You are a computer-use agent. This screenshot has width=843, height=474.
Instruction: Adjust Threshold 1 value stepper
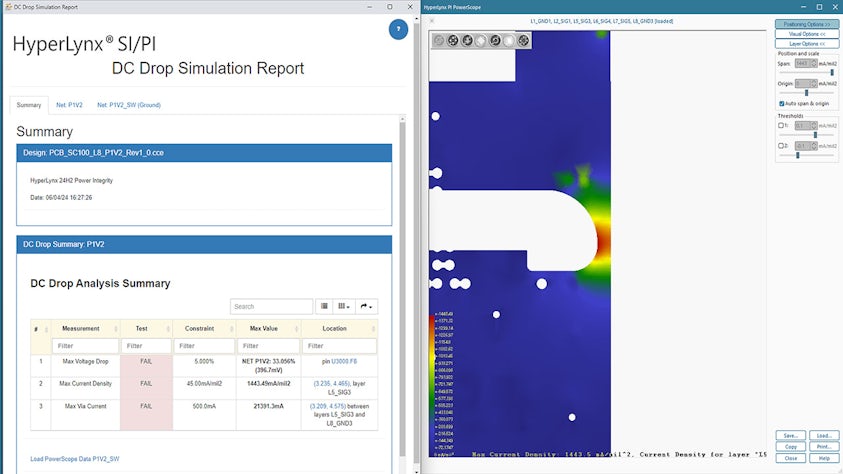[x=814, y=125]
